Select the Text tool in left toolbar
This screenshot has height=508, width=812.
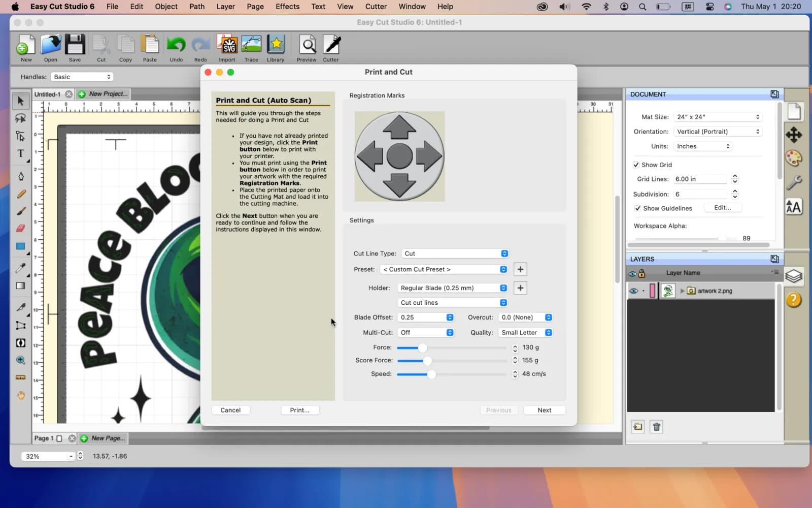[x=20, y=153]
